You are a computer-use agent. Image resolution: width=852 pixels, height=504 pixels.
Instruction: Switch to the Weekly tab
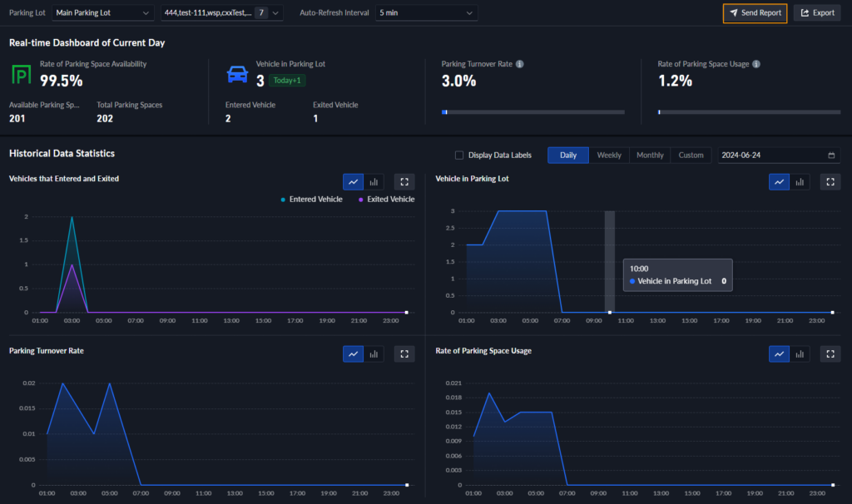point(609,156)
